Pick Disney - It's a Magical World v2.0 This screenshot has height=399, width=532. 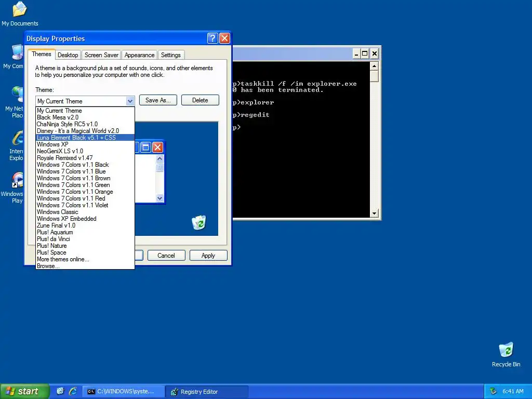[x=85, y=131]
